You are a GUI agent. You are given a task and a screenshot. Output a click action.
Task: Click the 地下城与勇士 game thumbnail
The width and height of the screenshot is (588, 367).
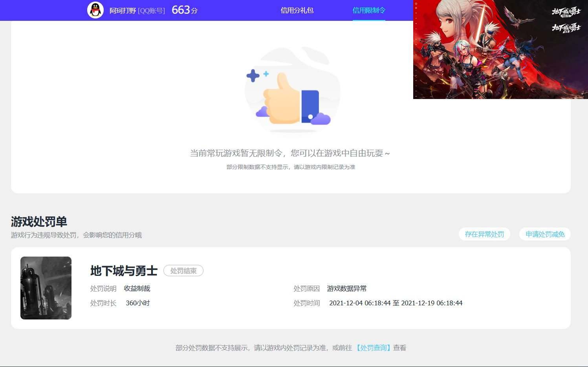(46, 288)
